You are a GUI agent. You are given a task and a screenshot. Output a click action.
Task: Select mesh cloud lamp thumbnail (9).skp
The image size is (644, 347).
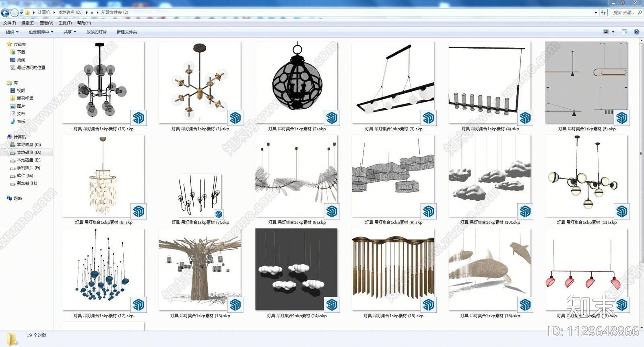pos(393,176)
